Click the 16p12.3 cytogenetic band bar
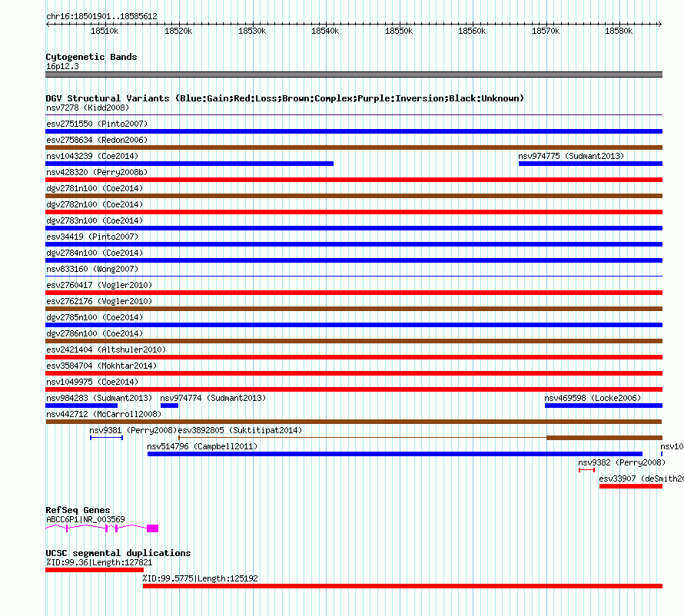Viewport: 684px width, 616px height. tap(354, 75)
